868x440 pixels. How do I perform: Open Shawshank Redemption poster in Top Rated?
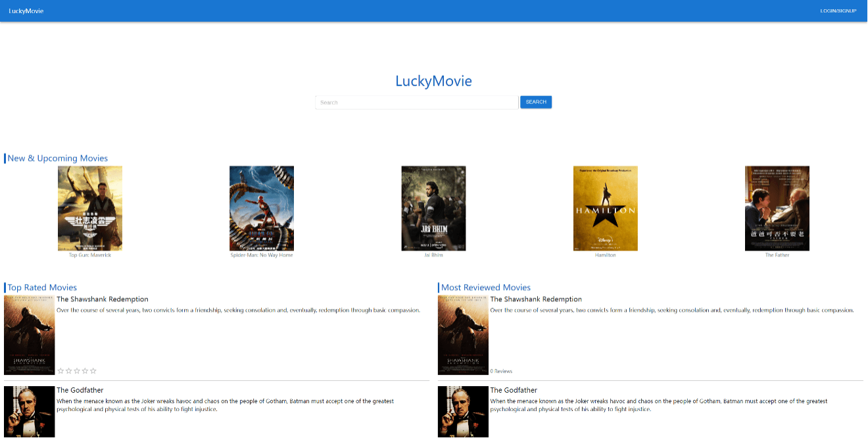point(30,335)
